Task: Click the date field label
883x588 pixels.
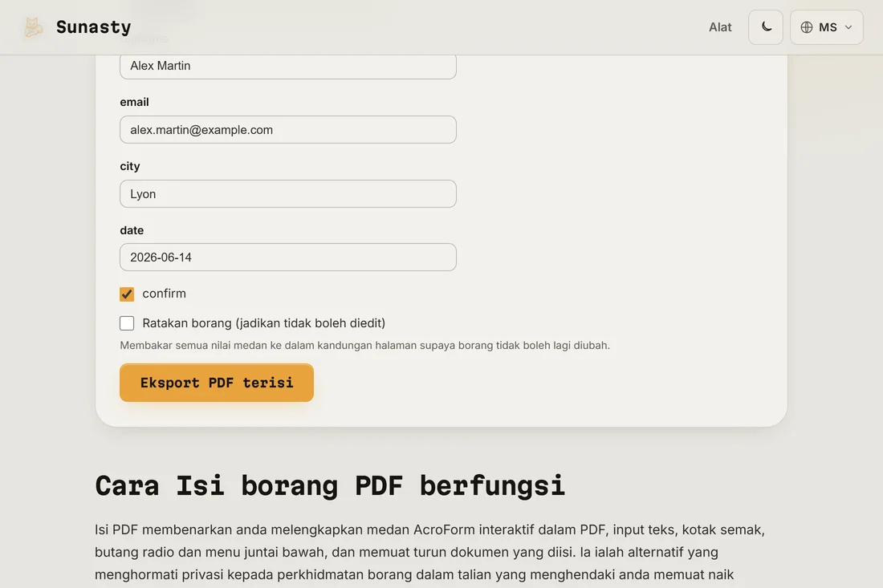Action: pos(131,230)
